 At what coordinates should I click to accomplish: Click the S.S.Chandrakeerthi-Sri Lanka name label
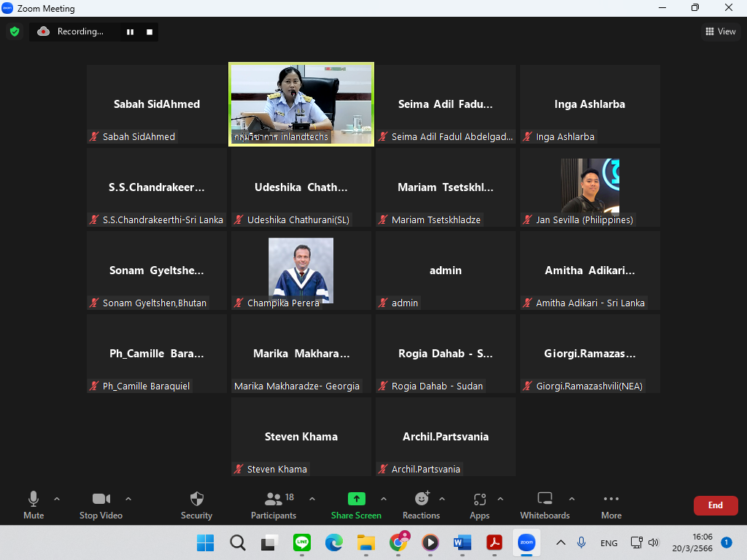pos(163,219)
